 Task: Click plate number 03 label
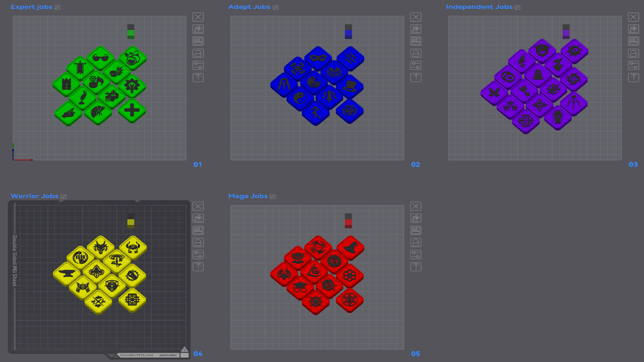pyautogui.click(x=633, y=165)
